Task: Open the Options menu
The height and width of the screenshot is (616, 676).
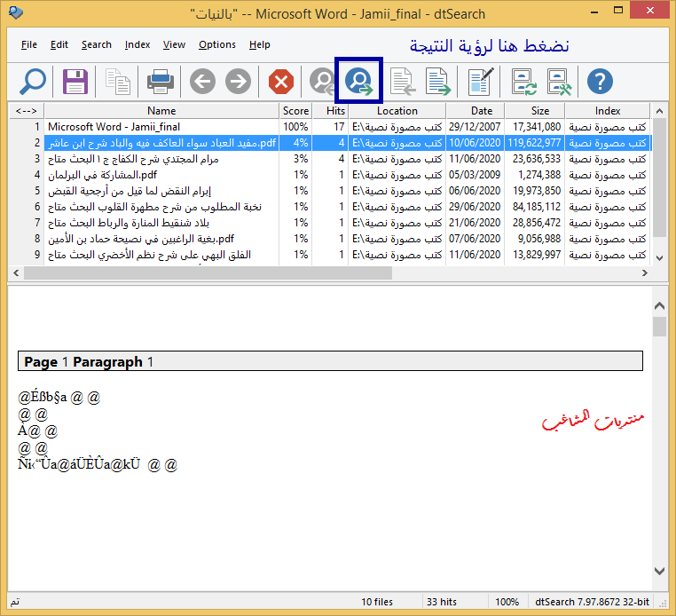Action: click(216, 44)
